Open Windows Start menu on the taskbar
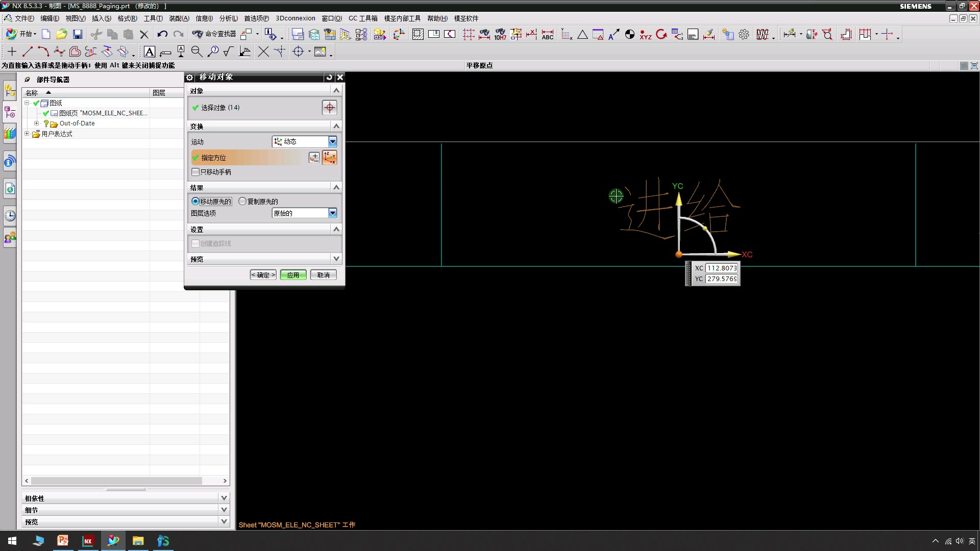980x551 pixels. [x=12, y=541]
